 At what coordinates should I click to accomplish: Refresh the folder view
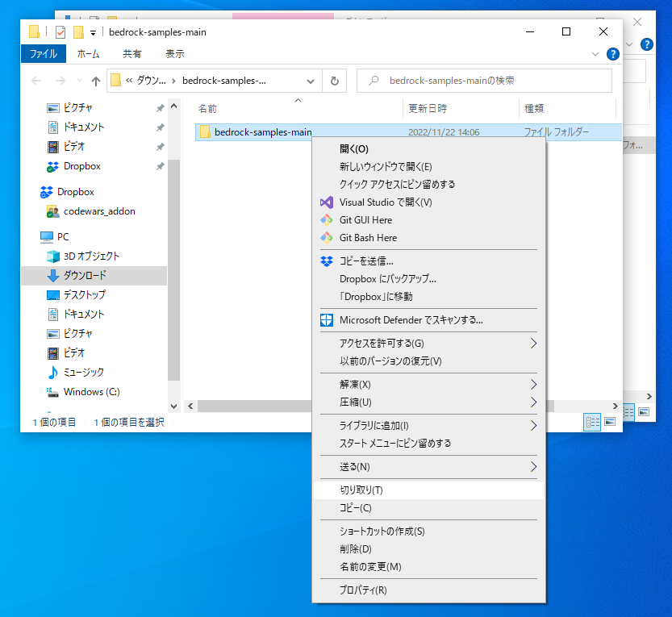click(333, 81)
